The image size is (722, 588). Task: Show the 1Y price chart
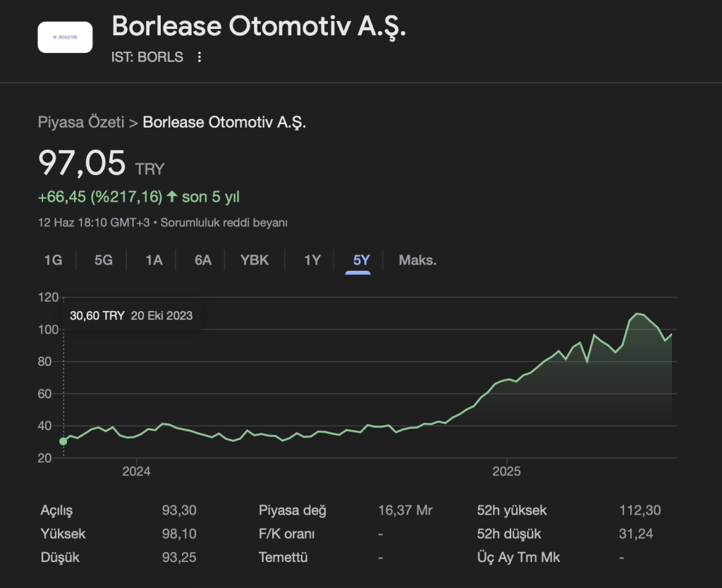point(312,260)
